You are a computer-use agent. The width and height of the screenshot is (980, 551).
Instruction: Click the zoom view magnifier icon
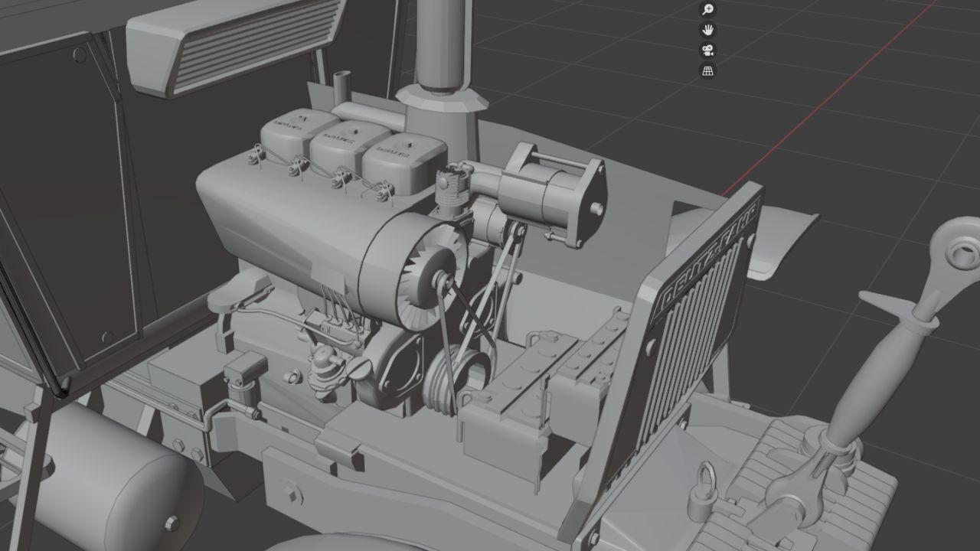[708, 9]
